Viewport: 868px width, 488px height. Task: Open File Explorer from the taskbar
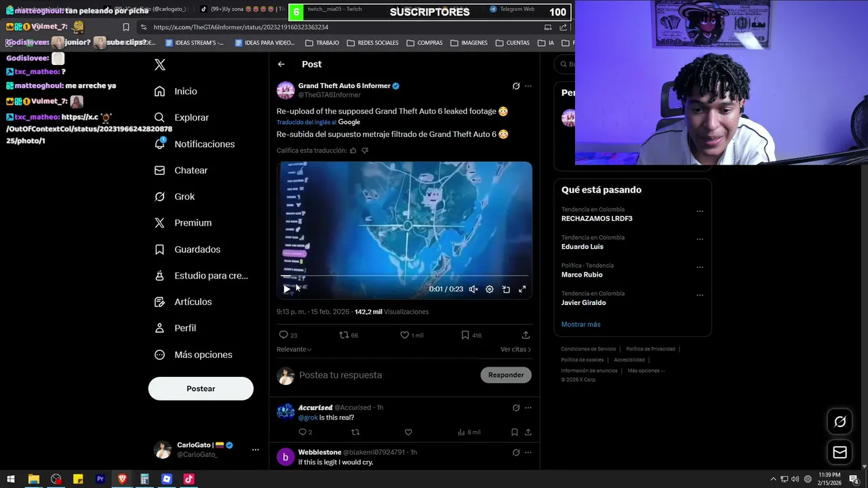(x=33, y=479)
